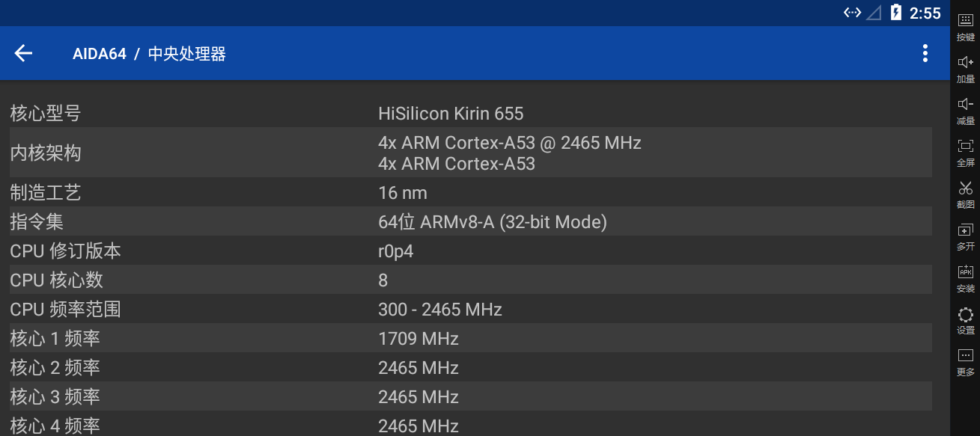Click the AIDA64 title text
The height and width of the screenshot is (436, 980).
pyautogui.click(x=100, y=54)
